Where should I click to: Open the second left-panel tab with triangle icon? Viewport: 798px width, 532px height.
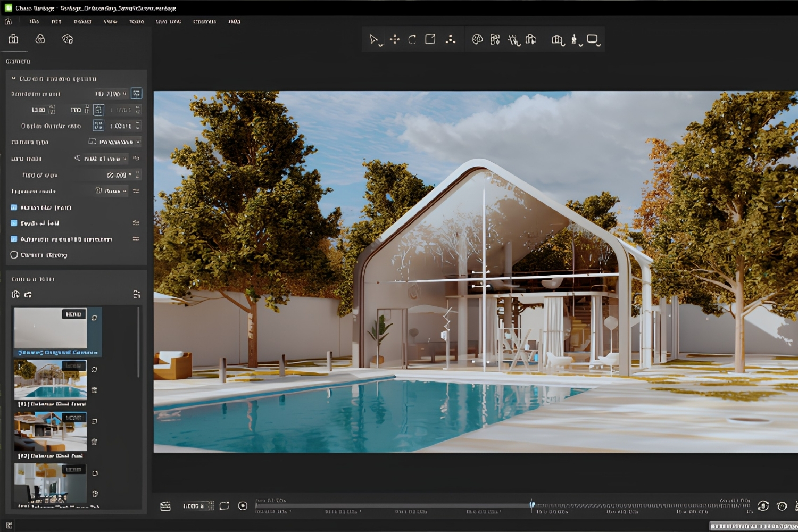point(40,39)
